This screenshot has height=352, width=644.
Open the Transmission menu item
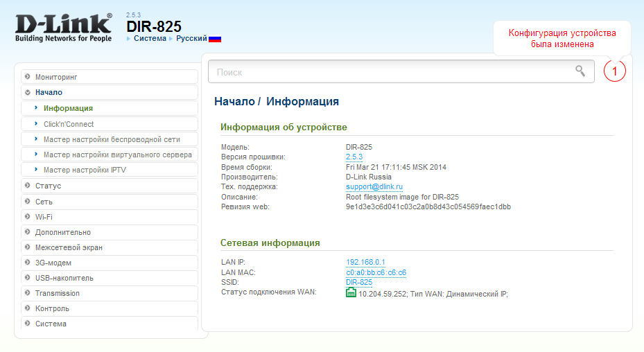pyautogui.click(x=110, y=293)
